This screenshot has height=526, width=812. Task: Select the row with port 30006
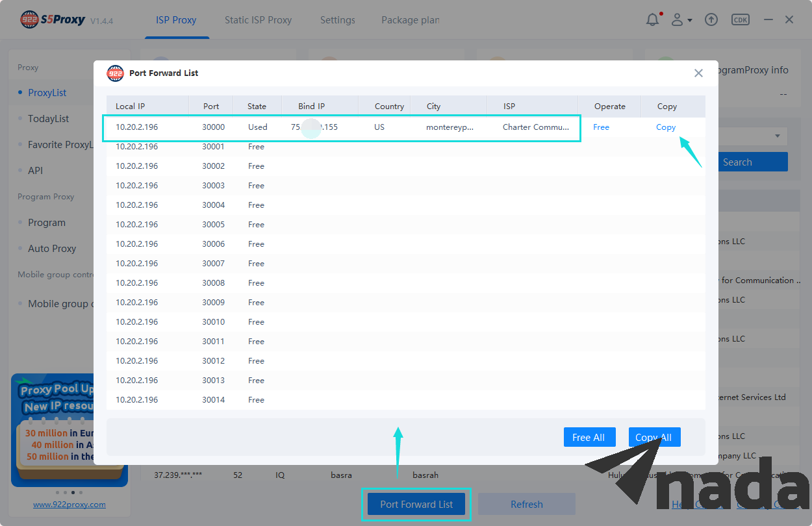tap(406, 244)
